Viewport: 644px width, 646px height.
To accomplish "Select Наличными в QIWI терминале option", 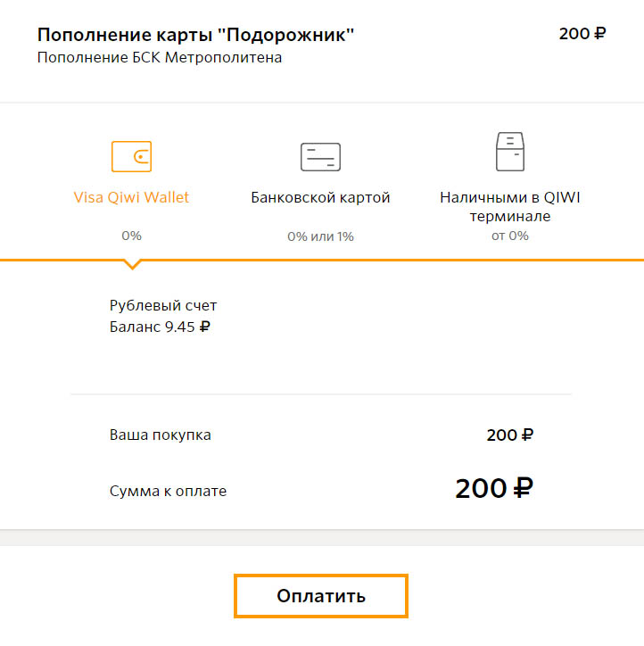I will click(x=510, y=206).
